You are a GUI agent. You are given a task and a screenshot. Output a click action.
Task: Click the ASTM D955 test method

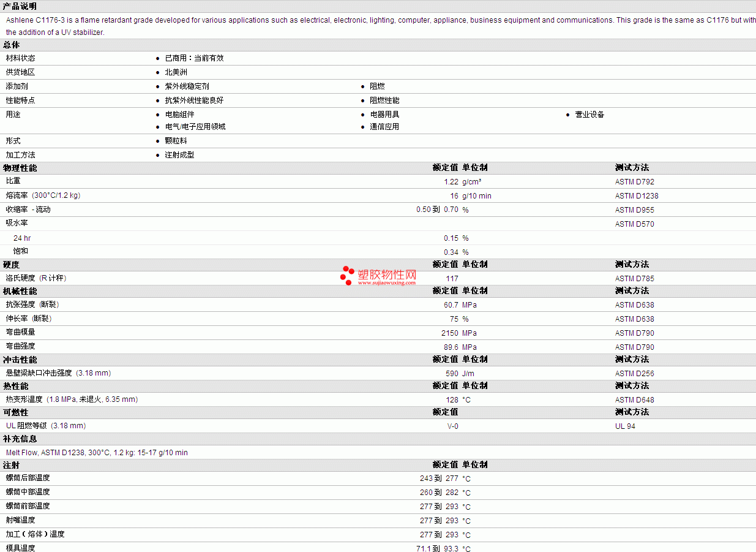(635, 210)
